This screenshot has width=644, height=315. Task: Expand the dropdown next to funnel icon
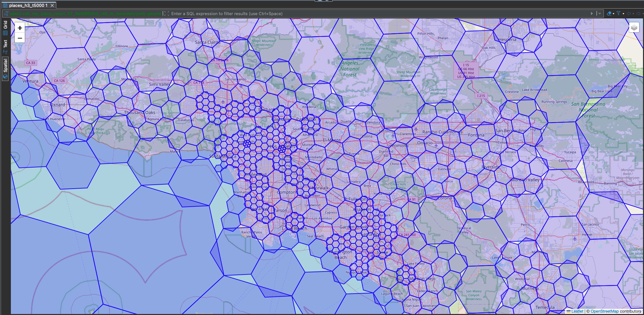pyautogui.click(x=623, y=14)
